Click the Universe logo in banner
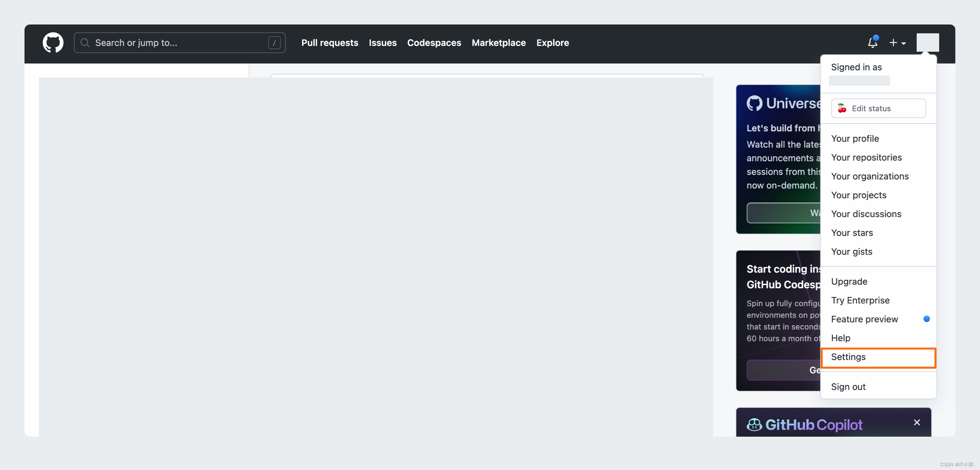The width and height of the screenshot is (980, 470). pyautogui.click(x=754, y=103)
